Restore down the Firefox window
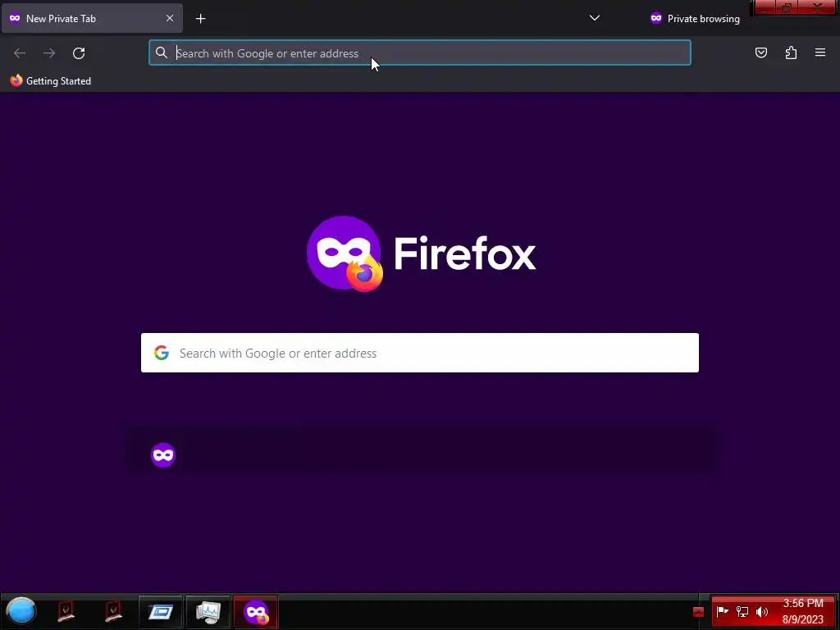Screen dimensions: 840x630 (x=787, y=7)
